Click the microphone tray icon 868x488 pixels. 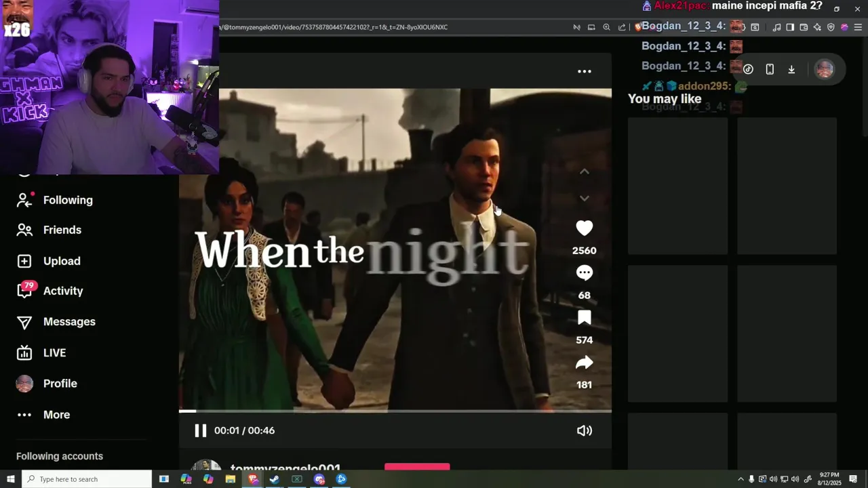pos(751,479)
